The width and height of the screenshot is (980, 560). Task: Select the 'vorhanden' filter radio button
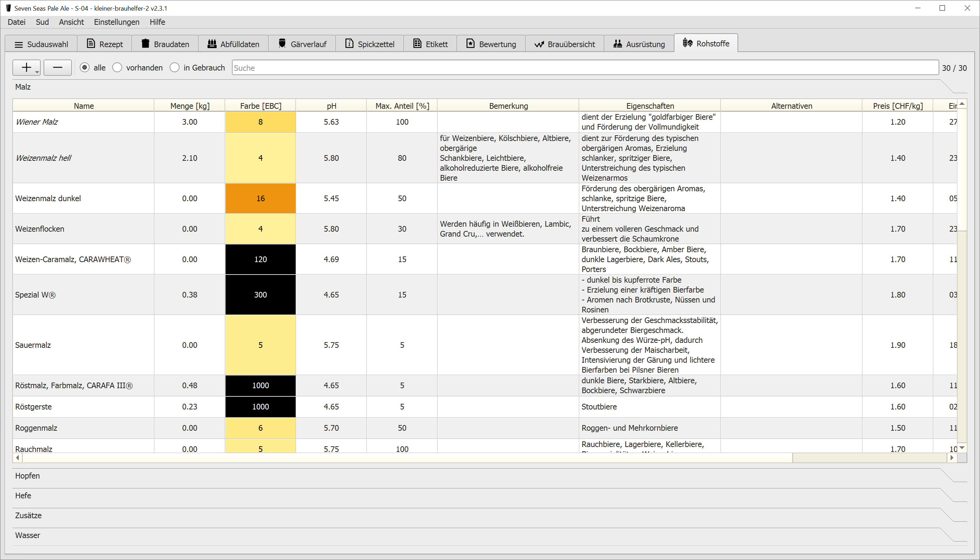[117, 68]
